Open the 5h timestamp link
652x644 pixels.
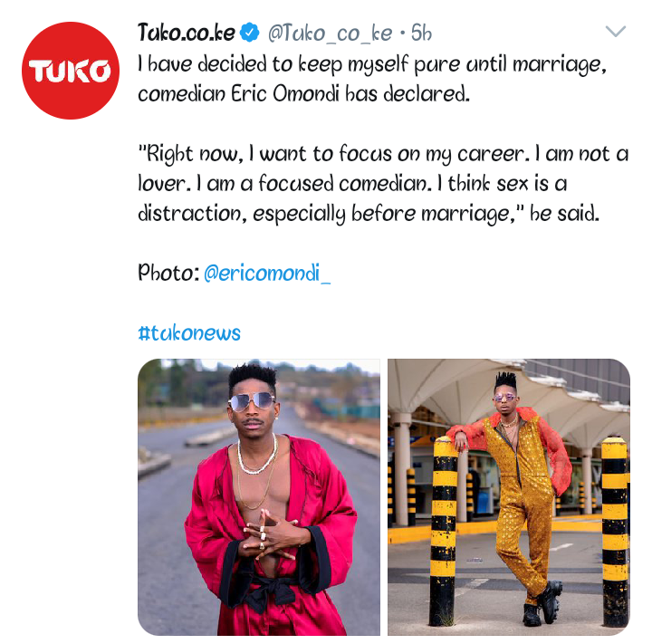coord(421,33)
